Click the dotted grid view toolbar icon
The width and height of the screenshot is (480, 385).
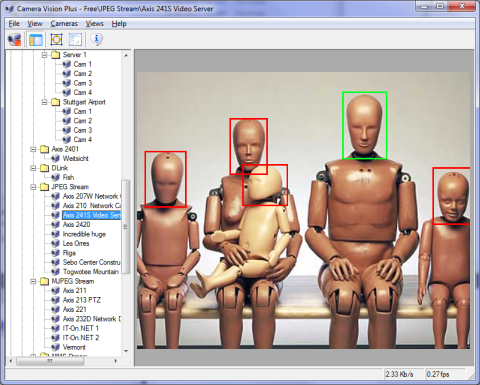(x=75, y=40)
